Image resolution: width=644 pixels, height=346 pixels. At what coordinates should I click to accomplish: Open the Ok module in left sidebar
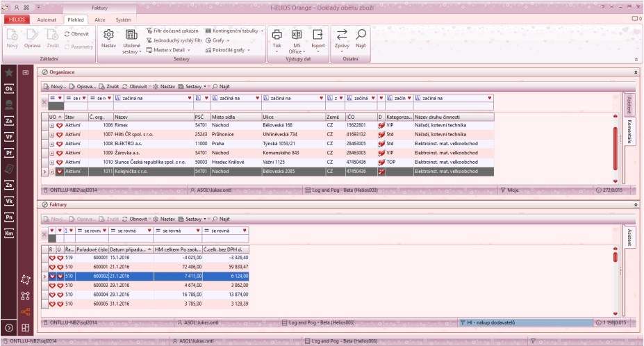pyautogui.click(x=8, y=89)
